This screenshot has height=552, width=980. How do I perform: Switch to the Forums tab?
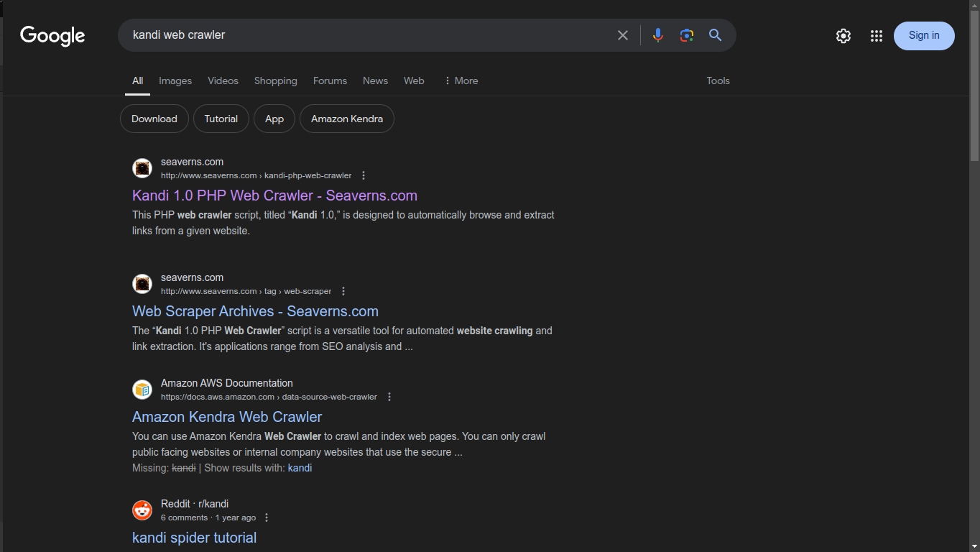click(330, 80)
